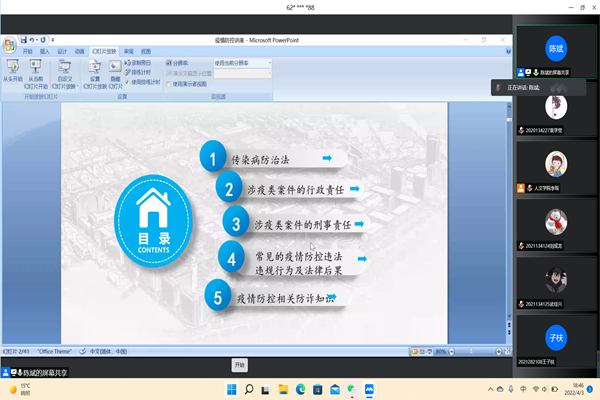Click the Hide Slide icon
This screenshot has height=400, width=600.
point(115,69)
